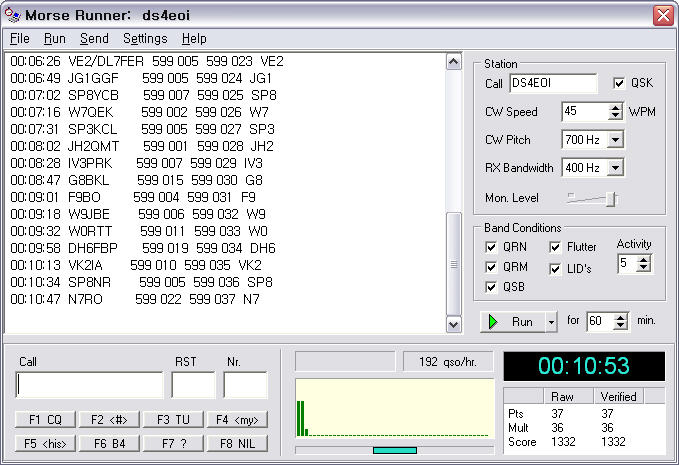Send his call with F5 button
The width and height of the screenshot is (679, 465).
point(45,443)
